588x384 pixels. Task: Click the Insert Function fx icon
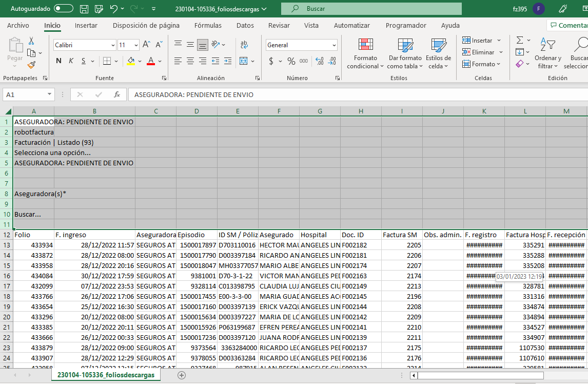pyautogui.click(x=117, y=94)
